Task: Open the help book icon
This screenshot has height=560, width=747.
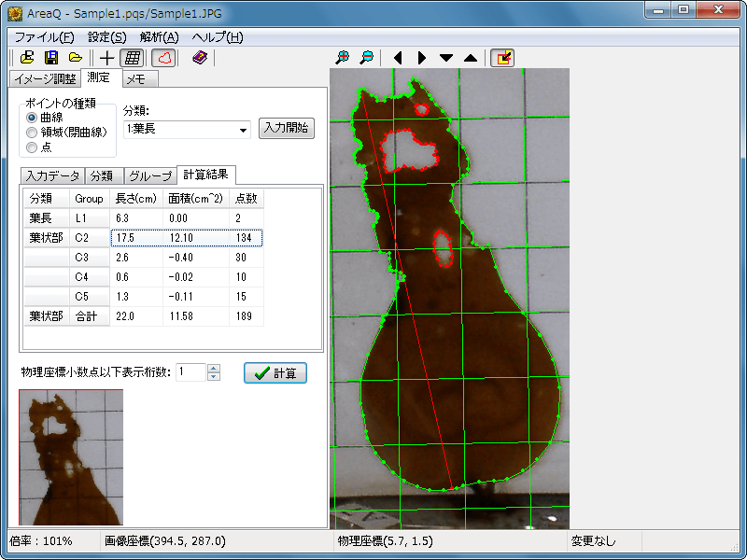Action: point(200,58)
